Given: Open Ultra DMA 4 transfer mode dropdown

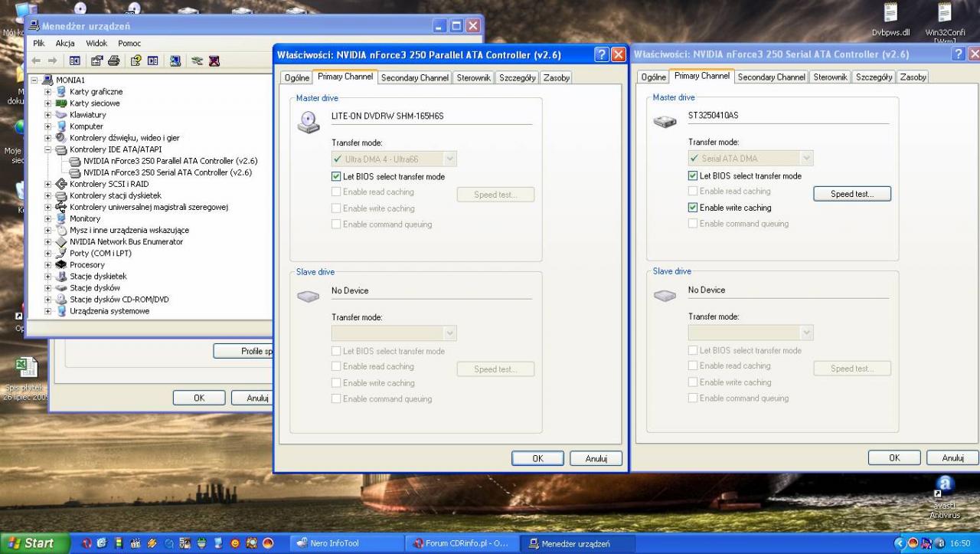Looking at the screenshot, I should click(450, 159).
